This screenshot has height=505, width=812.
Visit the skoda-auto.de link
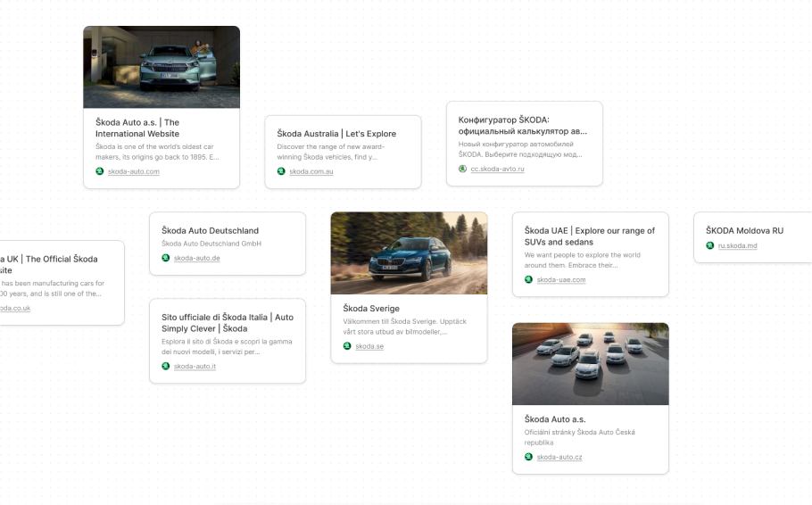coord(197,258)
